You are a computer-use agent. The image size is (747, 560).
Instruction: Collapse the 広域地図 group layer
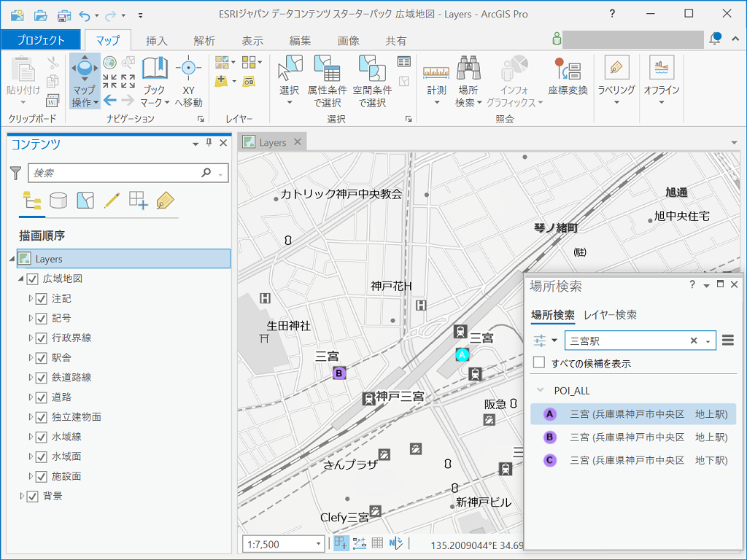[x=21, y=279]
